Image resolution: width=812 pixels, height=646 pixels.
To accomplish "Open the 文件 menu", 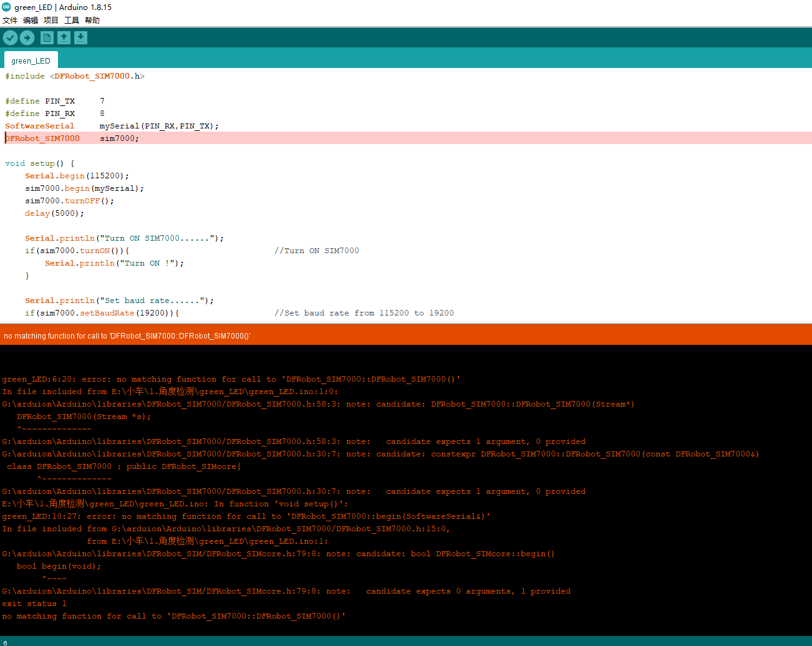I will pos(10,21).
